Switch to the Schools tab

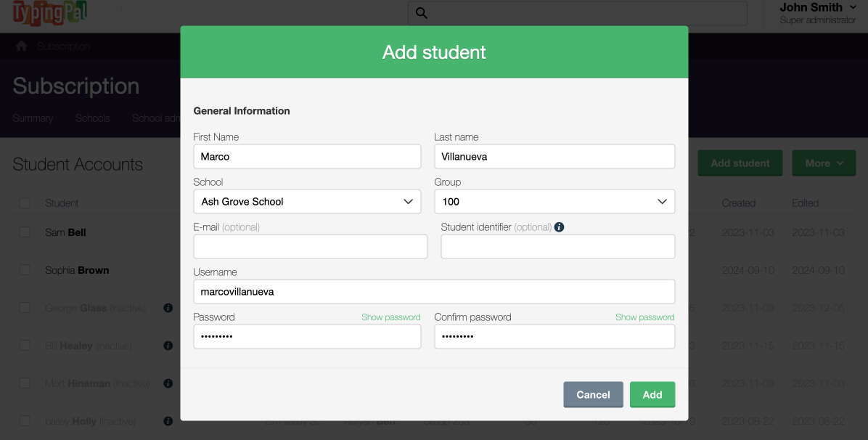93,118
